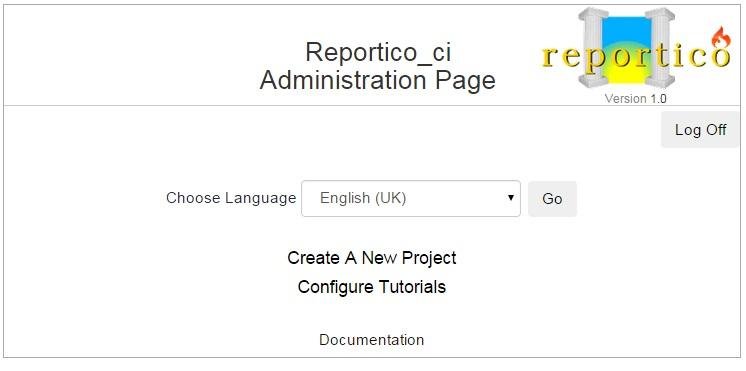Open Create A New Project link
This screenshot has width=746, height=371.
(372, 258)
